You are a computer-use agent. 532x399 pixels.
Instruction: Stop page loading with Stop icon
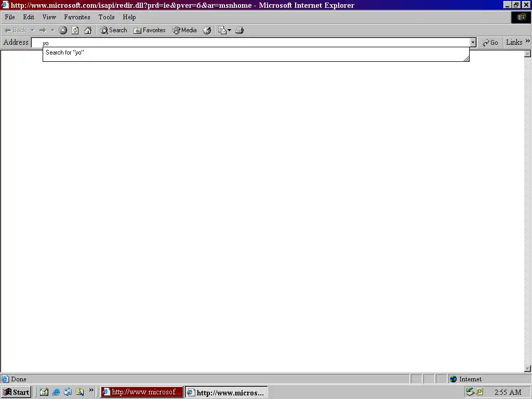point(63,30)
